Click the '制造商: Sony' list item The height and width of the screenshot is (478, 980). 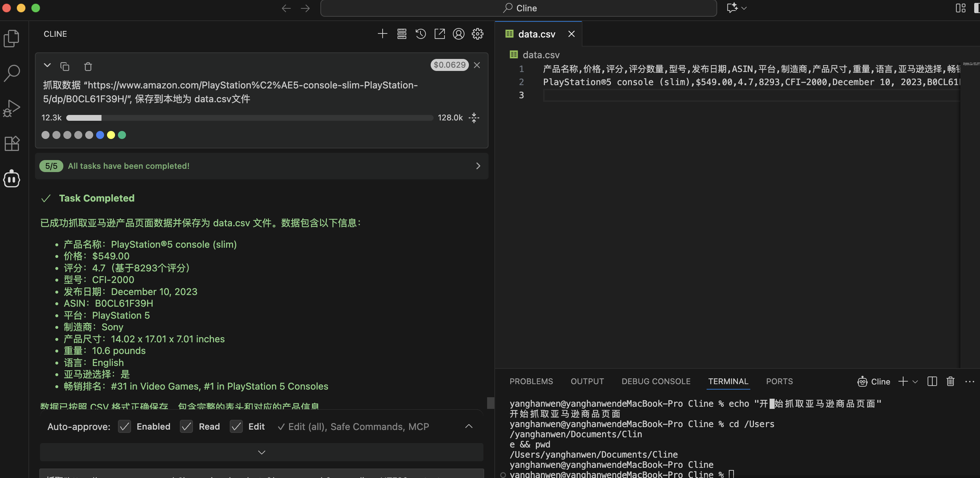coord(93,327)
